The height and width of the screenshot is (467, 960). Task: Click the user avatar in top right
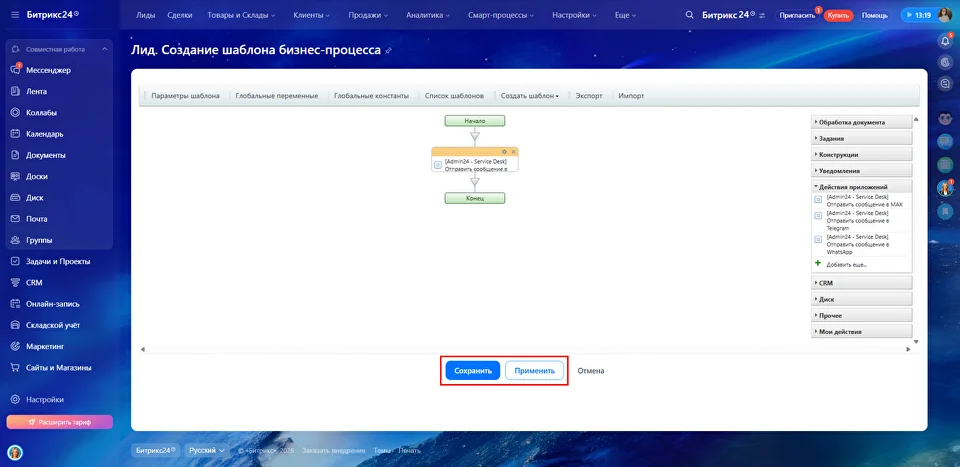(944, 15)
